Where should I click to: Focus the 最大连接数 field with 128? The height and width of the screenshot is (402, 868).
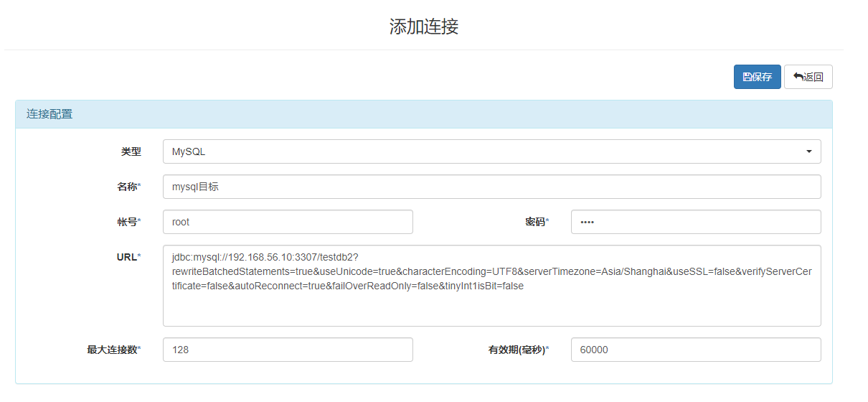coord(288,350)
